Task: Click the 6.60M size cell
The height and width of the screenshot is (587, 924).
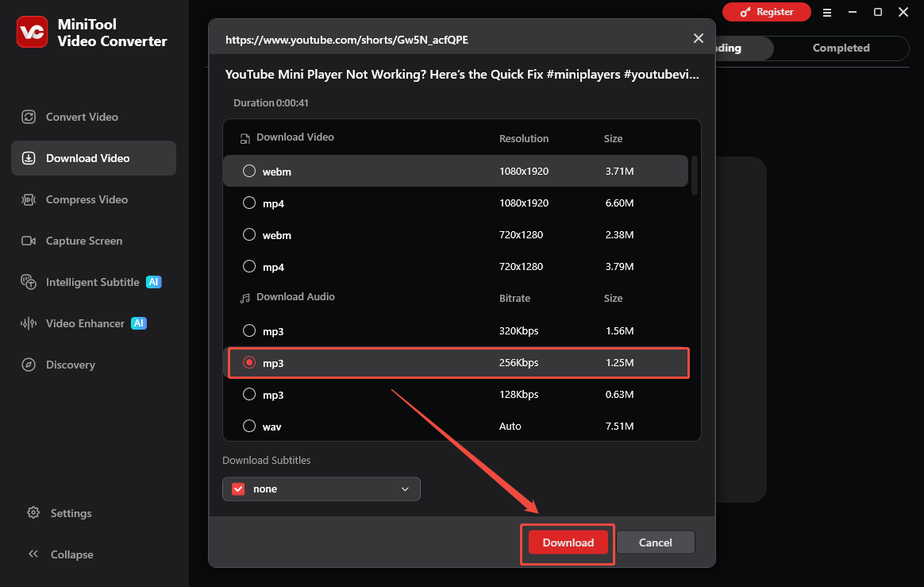Action: click(x=619, y=203)
